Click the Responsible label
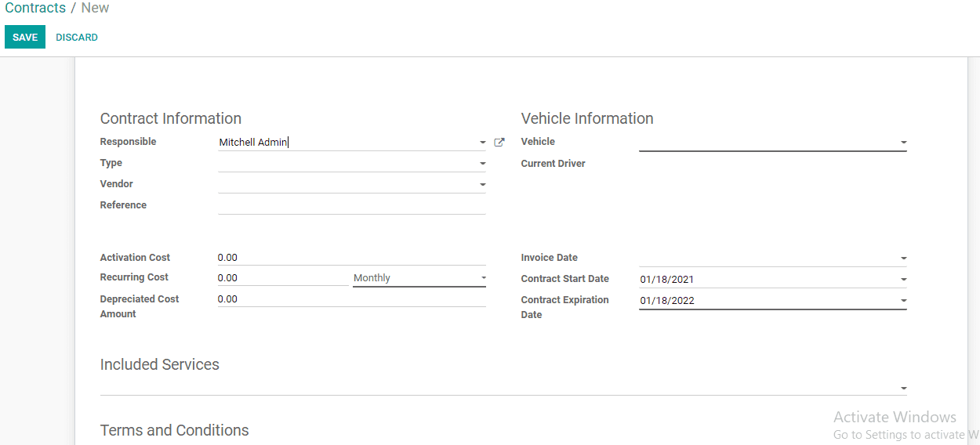980x445 pixels. pos(129,142)
